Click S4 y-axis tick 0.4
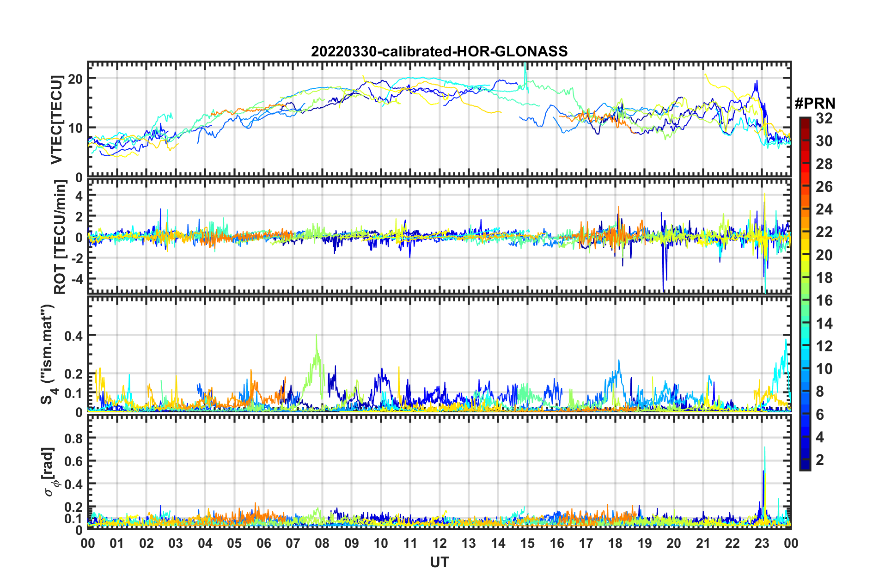Image resolution: width=879 pixels, height=588 pixels. pyautogui.click(x=74, y=336)
